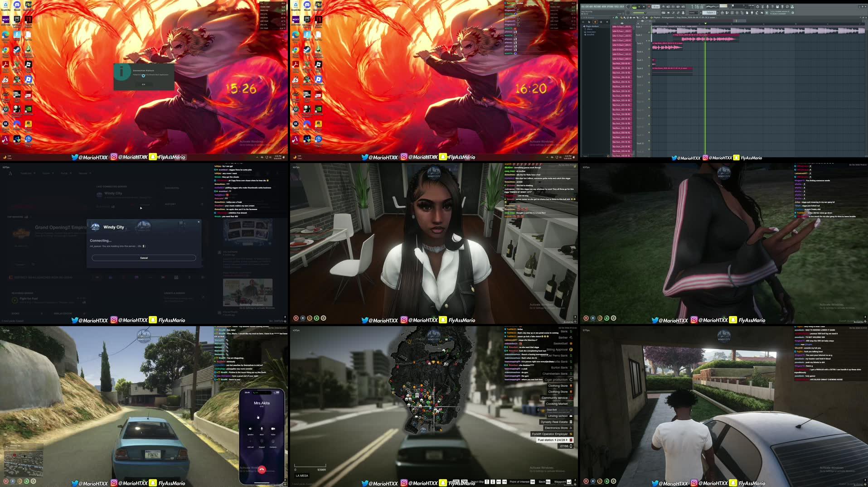Tap the Add call icon on the phone
Screen dimensions: 868x487
(250, 441)
